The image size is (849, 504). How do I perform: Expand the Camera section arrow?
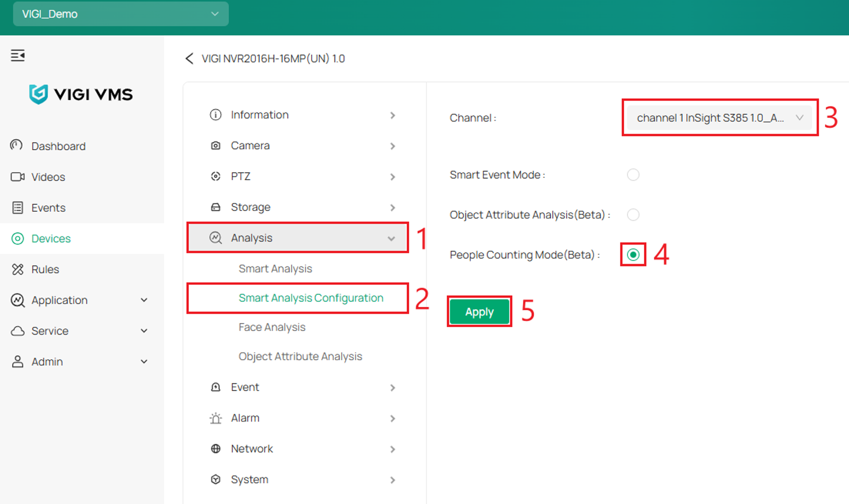click(x=393, y=146)
